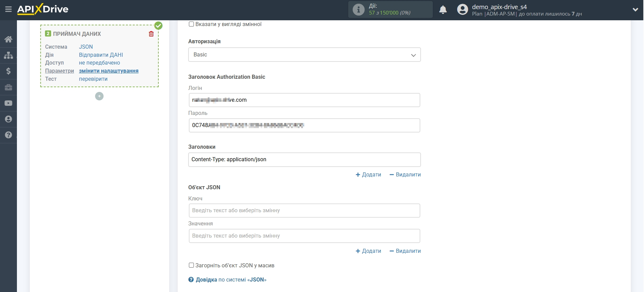This screenshot has width=644, height=292.
Task: Remove JSON pair with Видалити under Значення
Action: pyautogui.click(x=405, y=251)
